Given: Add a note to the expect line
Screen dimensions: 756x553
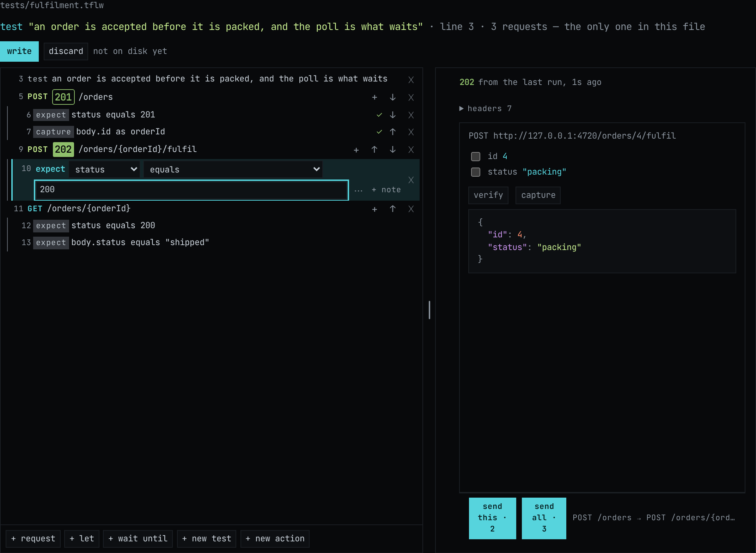Looking at the screenshot, I should (386, 190).
